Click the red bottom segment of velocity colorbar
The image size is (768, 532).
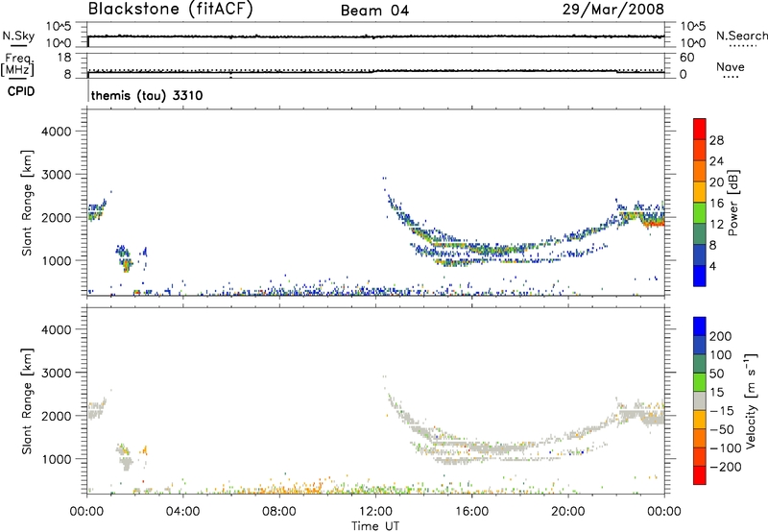(700, 475)
